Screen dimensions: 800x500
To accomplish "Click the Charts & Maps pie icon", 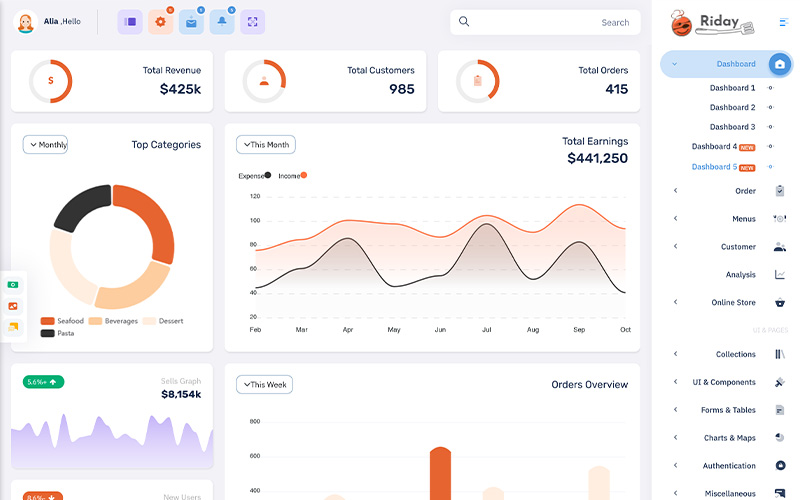I will pos(780,437).
